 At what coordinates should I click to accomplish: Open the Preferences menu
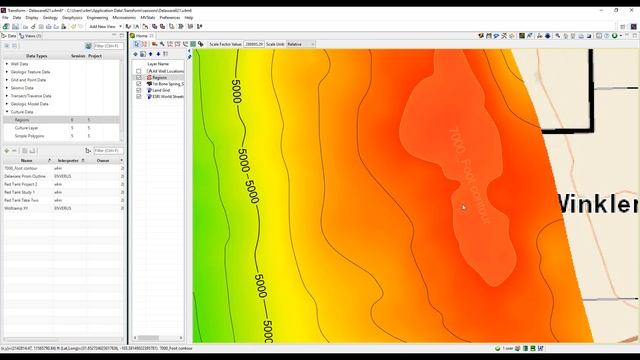coord(169,18)
